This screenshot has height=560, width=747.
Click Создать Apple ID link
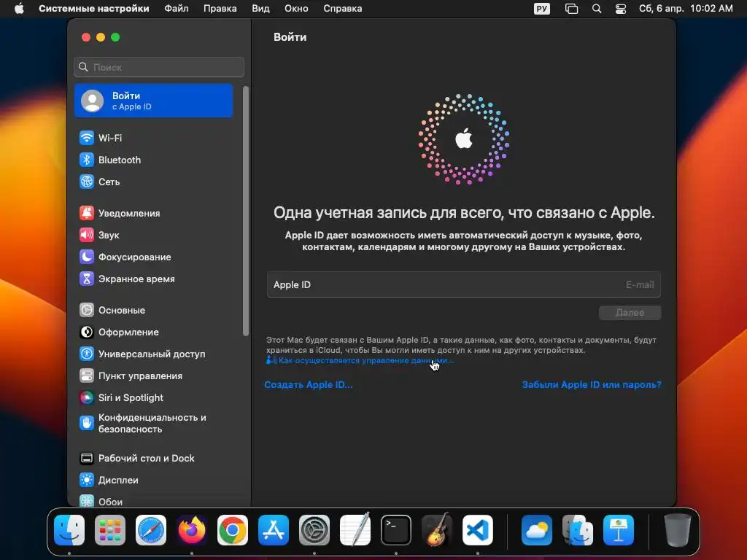[309, 385]
